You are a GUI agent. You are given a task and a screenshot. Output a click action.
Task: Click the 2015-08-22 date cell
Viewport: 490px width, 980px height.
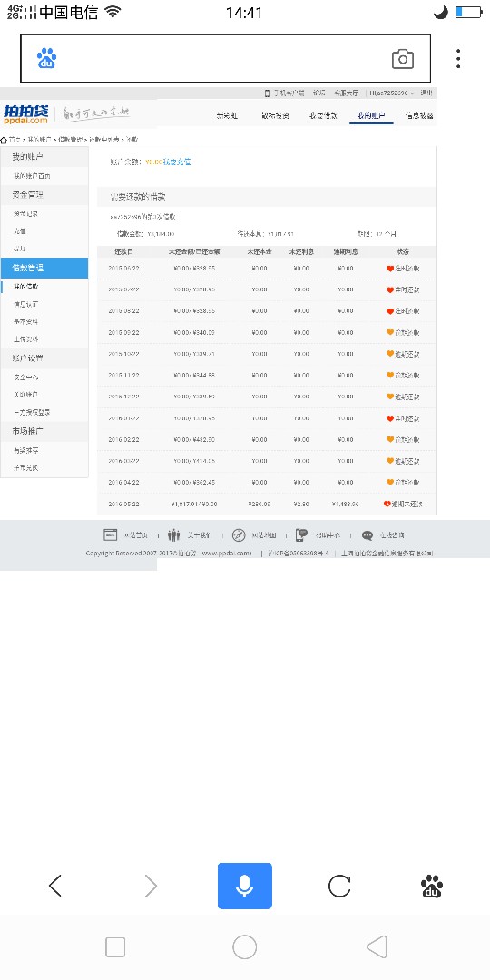123,310
